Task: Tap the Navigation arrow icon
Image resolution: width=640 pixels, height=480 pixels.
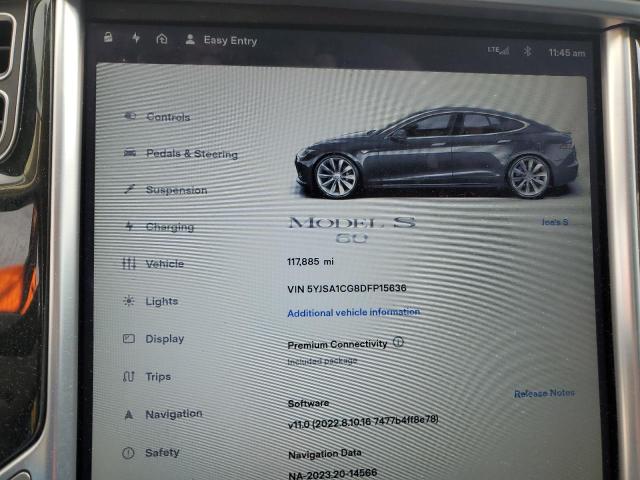Action: [x=129, y=415]
